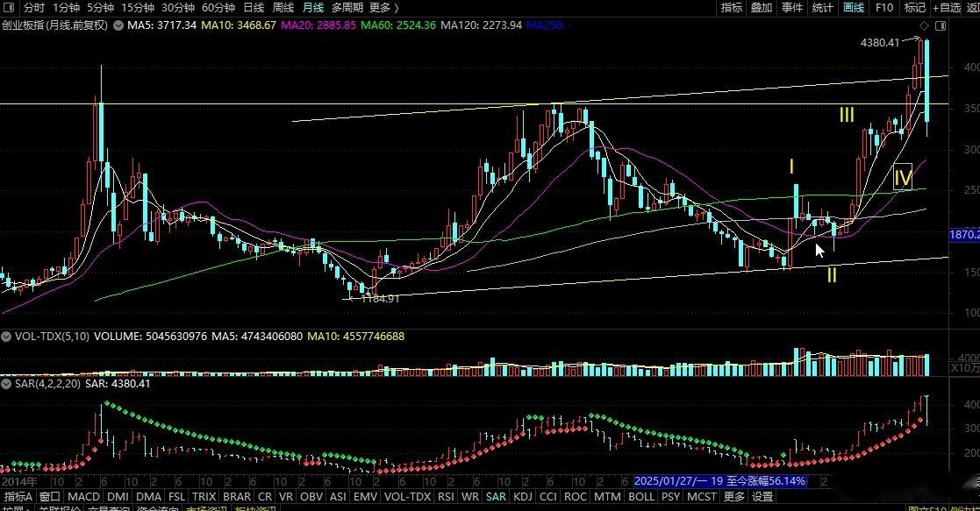980x511 pixels.
Task: Select the PSY indicator
Action: [670, 497]
